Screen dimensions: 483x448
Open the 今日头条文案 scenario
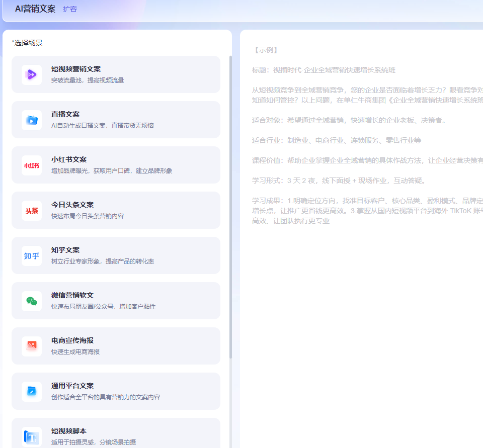click(x=116, y=210)
